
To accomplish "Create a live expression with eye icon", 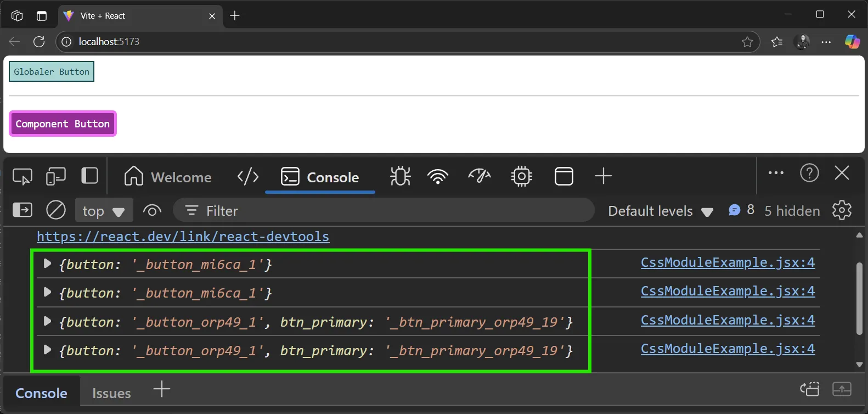I will click(152, 210).
